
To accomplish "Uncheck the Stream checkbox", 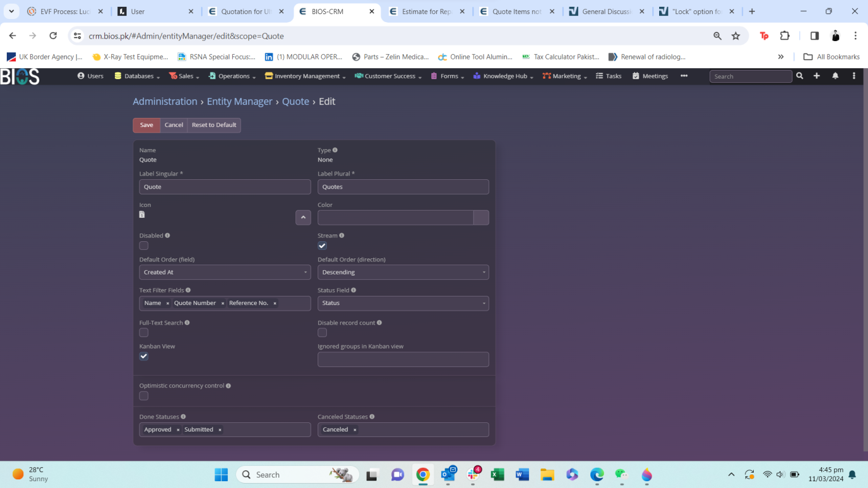I will (322, 246).
